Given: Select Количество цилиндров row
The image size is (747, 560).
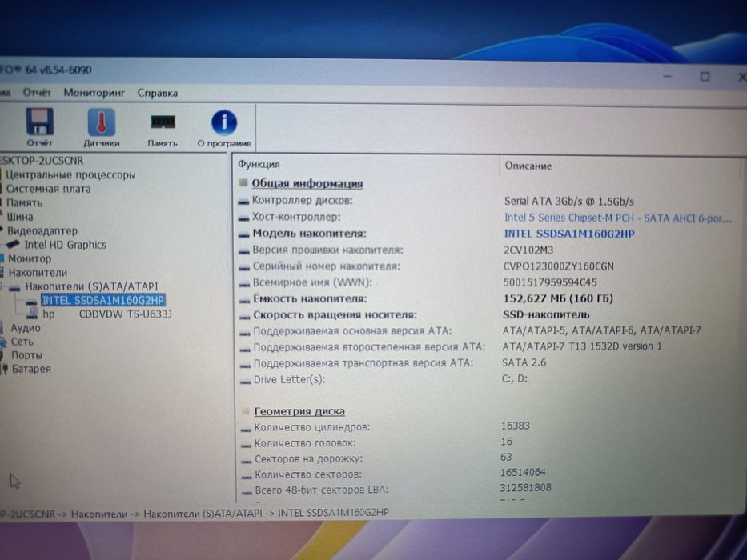Looking at the screenshot, I should pos(312,427).
